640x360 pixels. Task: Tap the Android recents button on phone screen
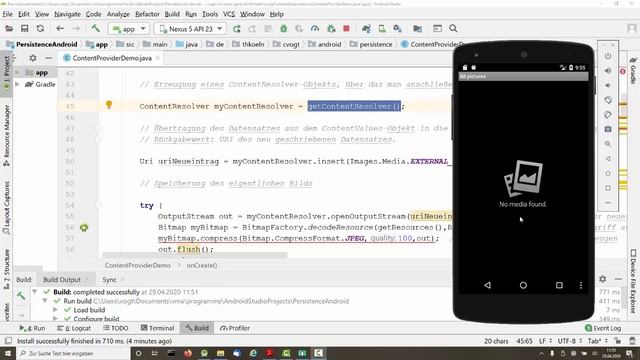559,285
